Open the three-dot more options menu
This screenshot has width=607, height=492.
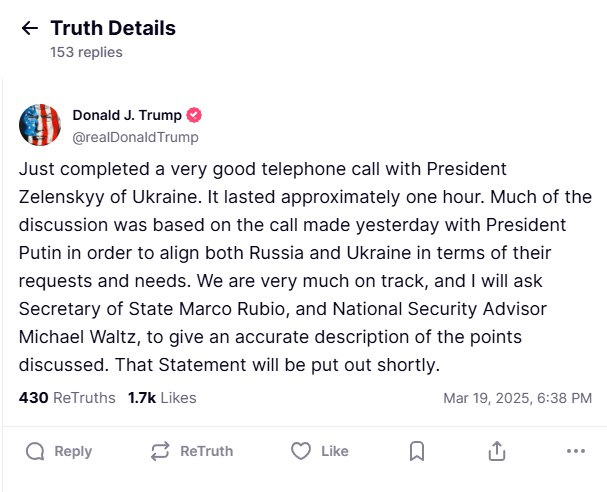[x=575, y=451]
